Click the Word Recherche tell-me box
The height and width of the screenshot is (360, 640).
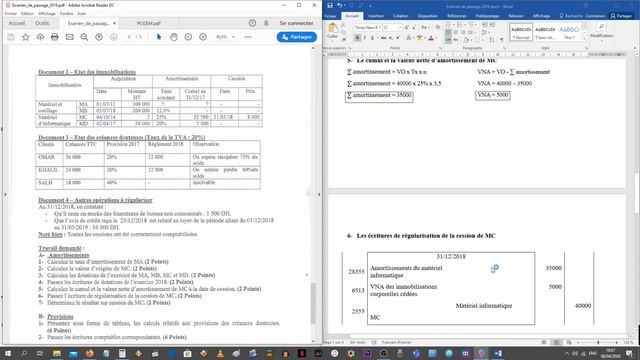tap(571, 16)
